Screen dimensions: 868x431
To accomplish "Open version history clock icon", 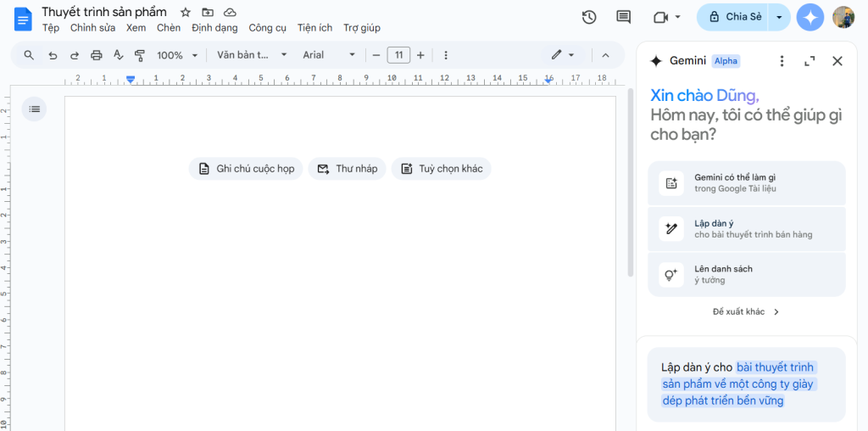I will click(x=589, y=17).
